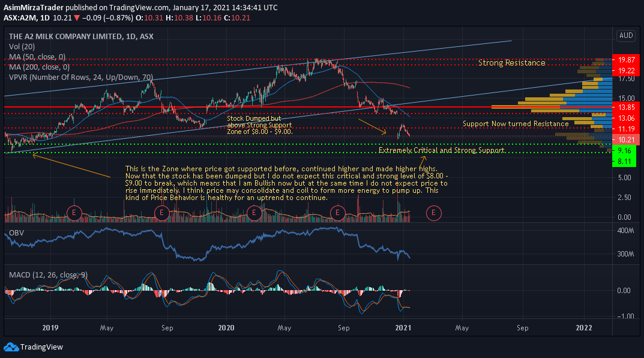Select the Vol (20) indicator legend

pos(22,47)
